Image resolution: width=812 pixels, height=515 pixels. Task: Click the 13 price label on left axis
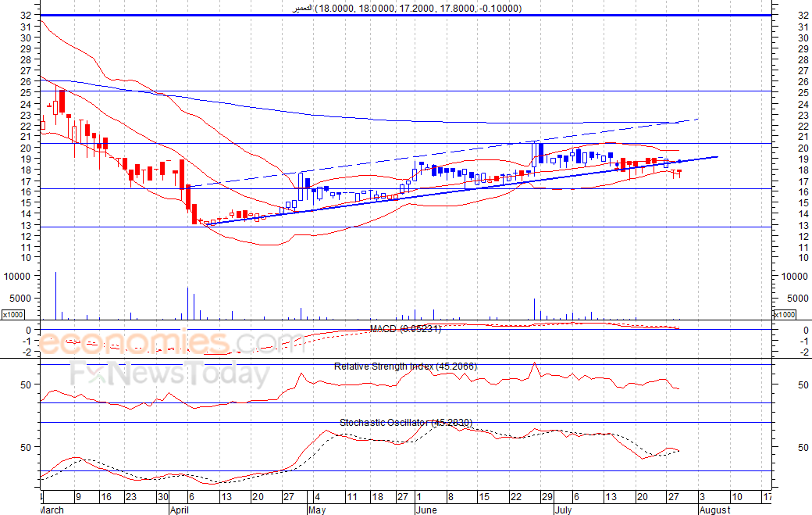click(x=27, y=226)
